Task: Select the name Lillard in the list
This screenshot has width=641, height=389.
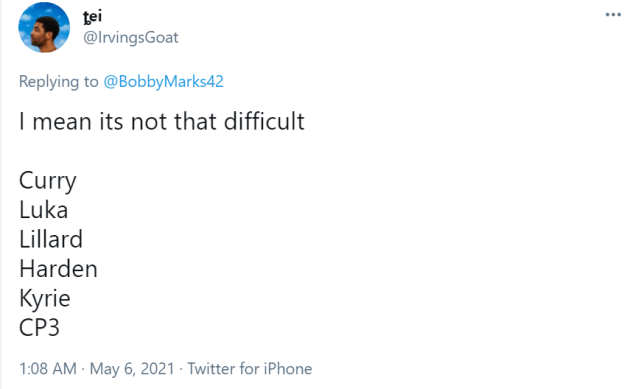Action: click(51, 239)
